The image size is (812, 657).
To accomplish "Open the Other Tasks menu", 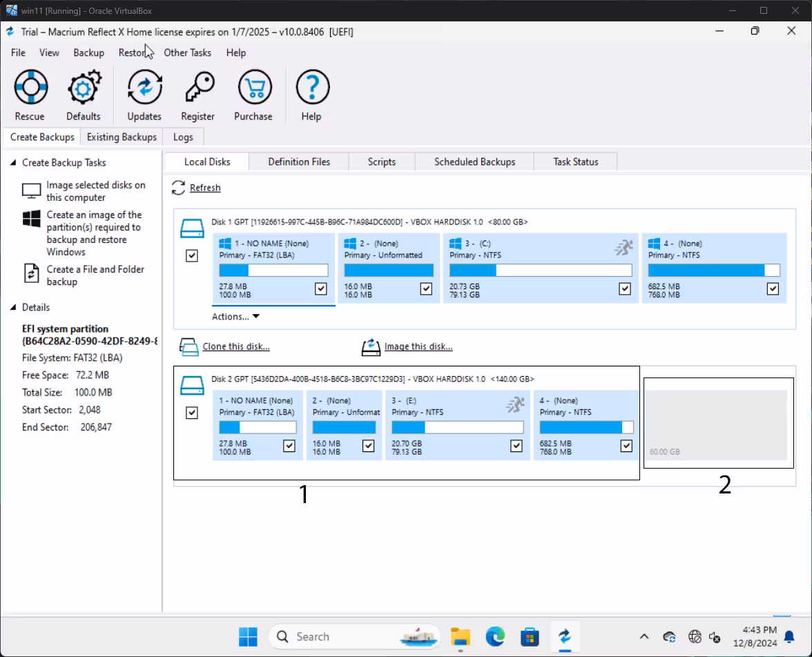I will (x=188, y=53).
